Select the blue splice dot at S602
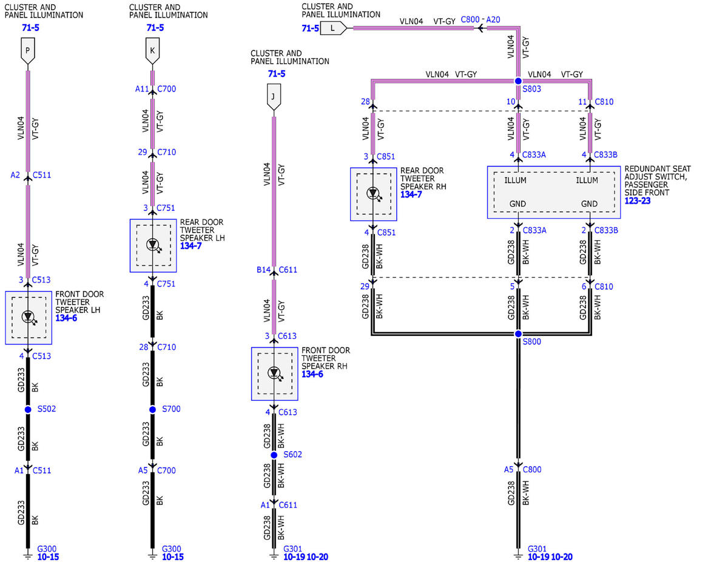This screenshot has height=562, width=728. [274, 455]
